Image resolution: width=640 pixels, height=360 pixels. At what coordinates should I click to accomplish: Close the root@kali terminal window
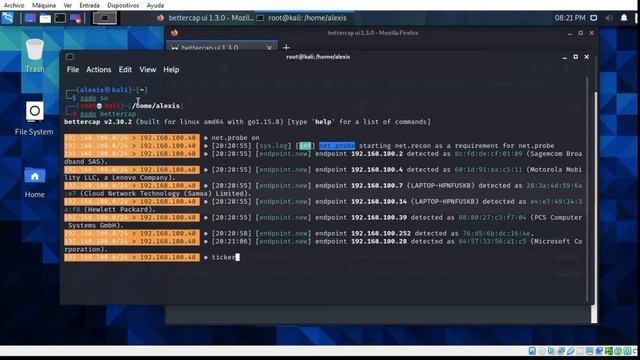(x=587, y=57)
